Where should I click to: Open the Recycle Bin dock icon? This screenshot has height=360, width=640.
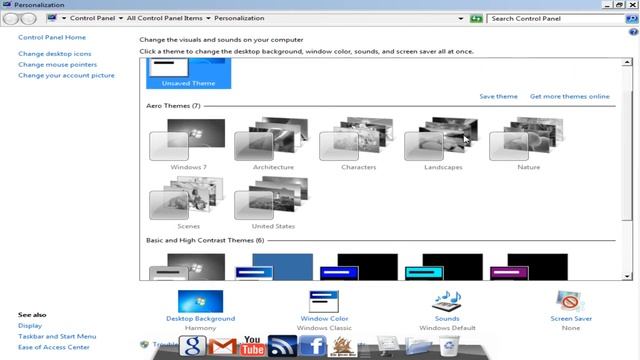[x=449, y=346]
